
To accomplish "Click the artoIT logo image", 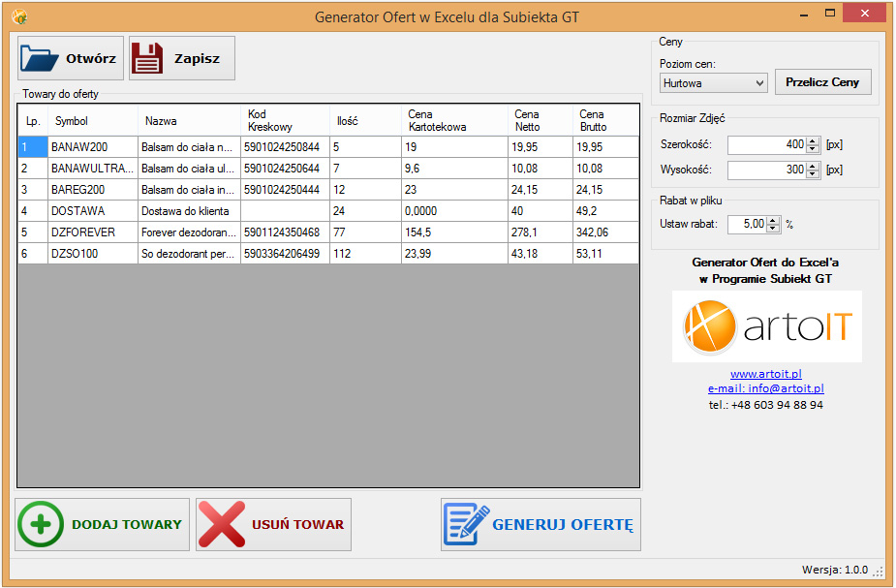I will coord(766,326).
